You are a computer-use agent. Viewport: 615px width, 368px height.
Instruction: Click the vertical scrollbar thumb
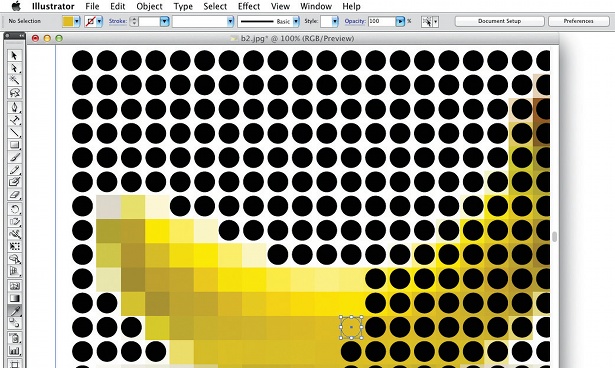554,237
